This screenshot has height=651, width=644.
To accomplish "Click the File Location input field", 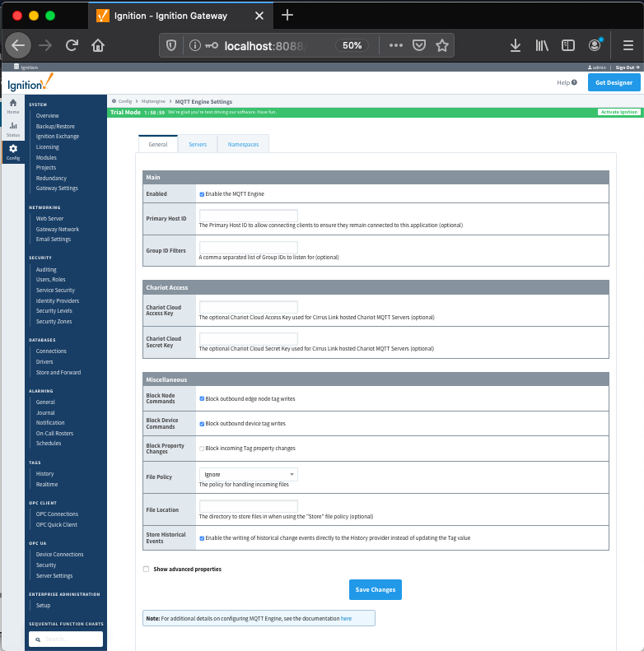I will tap(249, 506).
